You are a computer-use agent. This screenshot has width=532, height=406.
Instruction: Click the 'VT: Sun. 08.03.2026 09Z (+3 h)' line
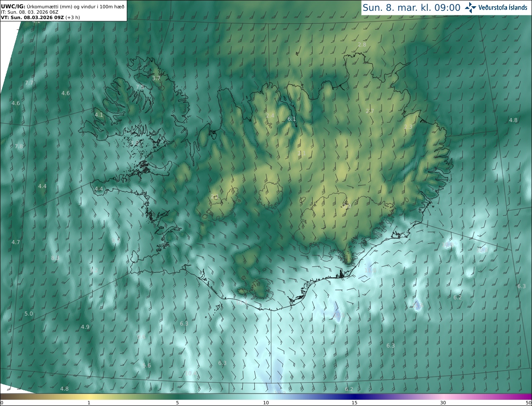tap(40, 17)
